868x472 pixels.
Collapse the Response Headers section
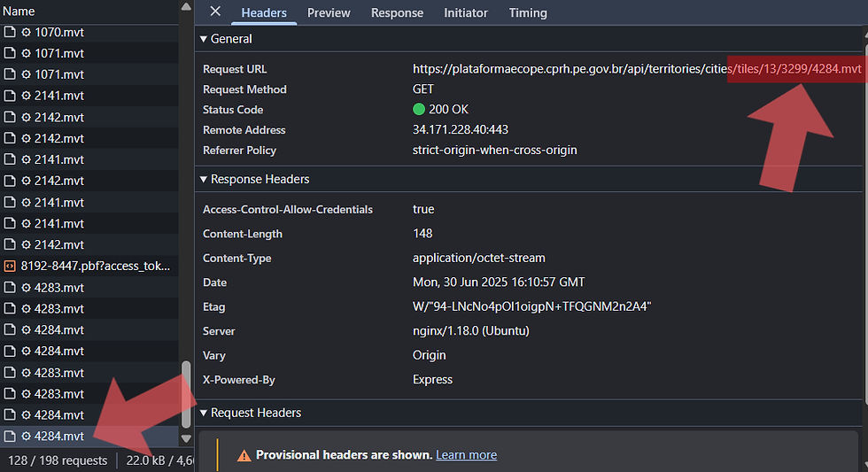point(204,179)
